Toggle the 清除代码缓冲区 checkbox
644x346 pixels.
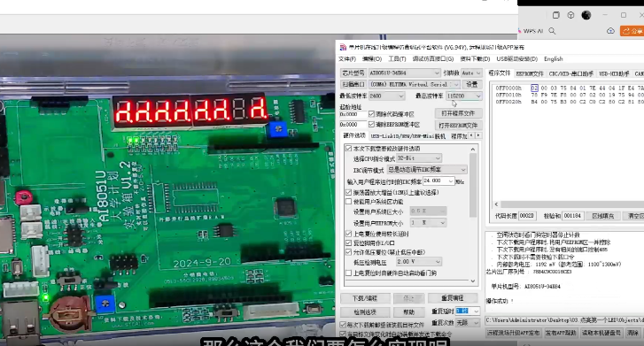(371, 113)
